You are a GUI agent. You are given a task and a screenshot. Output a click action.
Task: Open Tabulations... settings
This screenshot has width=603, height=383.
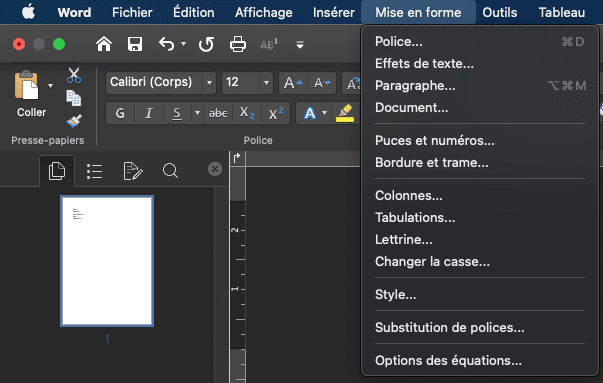[x=480, y=217]
